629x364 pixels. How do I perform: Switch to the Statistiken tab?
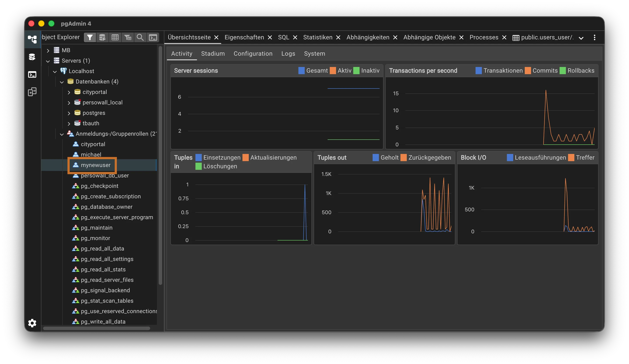point(317,37)
